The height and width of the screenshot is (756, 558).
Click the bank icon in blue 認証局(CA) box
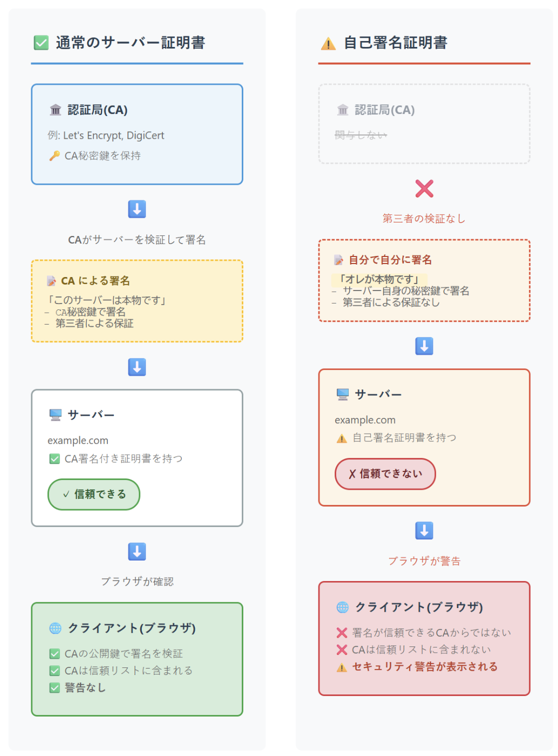56,110
